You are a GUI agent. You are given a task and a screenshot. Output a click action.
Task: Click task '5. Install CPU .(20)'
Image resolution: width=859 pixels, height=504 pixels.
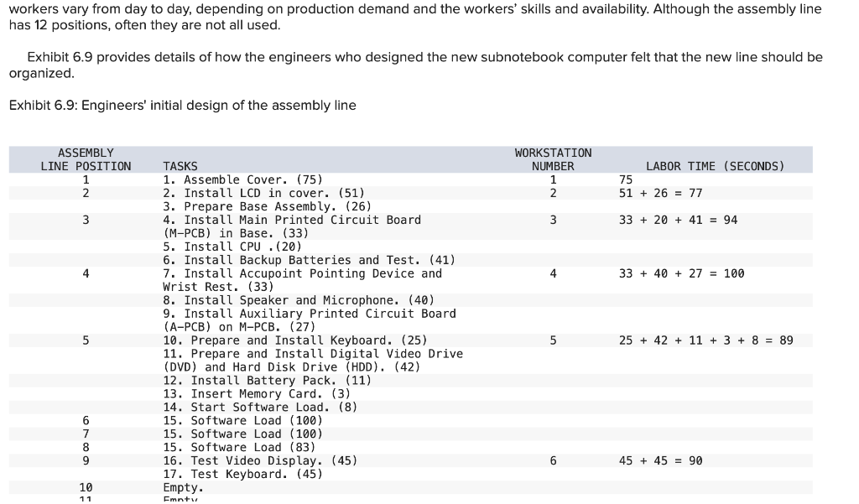232,247
